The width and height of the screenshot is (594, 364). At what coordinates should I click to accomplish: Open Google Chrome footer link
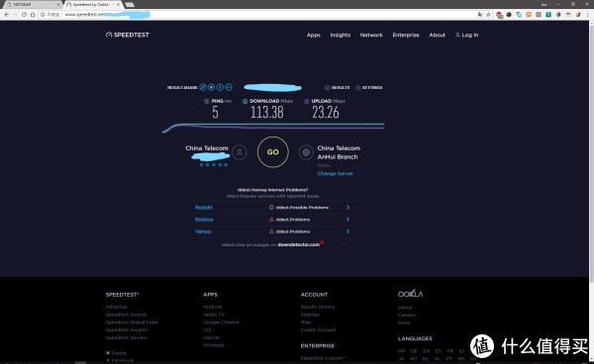click(x=221, y=322)
